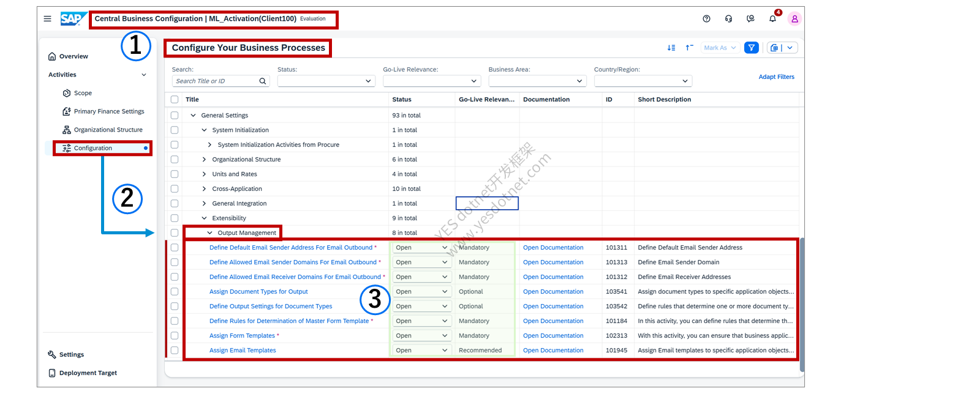This screenshot has height=394, width=980.
Task: Expand the Units and Rates node
Action: click(x=204, y=174)
